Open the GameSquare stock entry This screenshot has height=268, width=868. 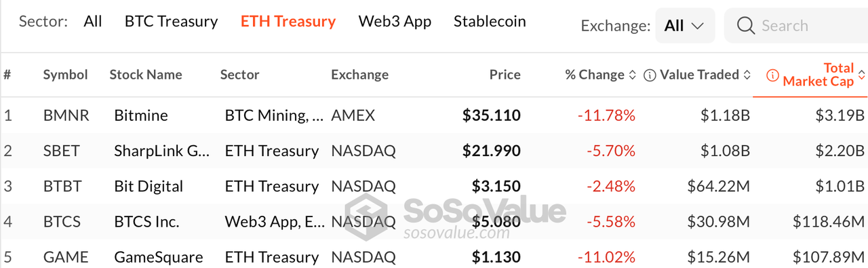pyautogui.click(x=159, y=257)
